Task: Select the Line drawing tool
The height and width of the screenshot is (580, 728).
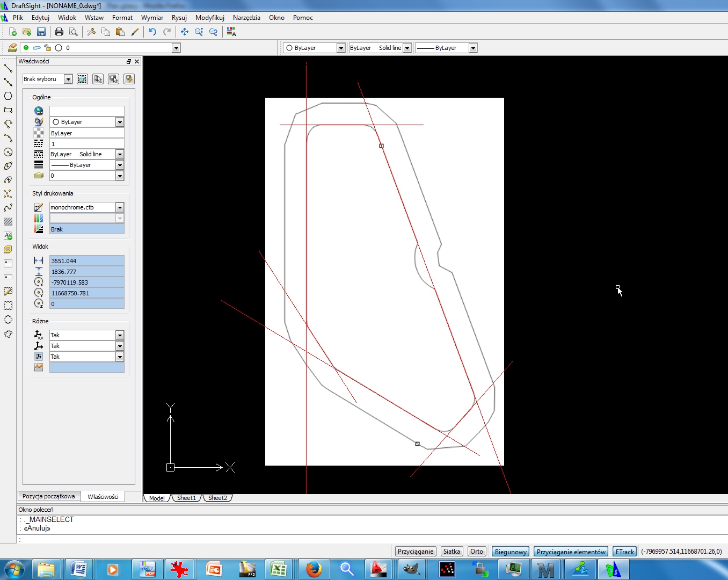Action: point(8,68)
